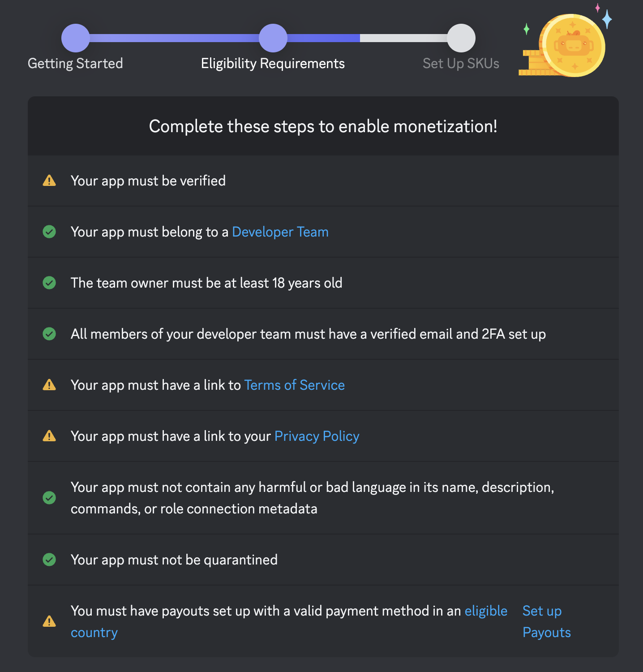This screenshot has width=643, height=672.
Task: Click green checkmark for 18 years old requirement
Action: (49, 283)
